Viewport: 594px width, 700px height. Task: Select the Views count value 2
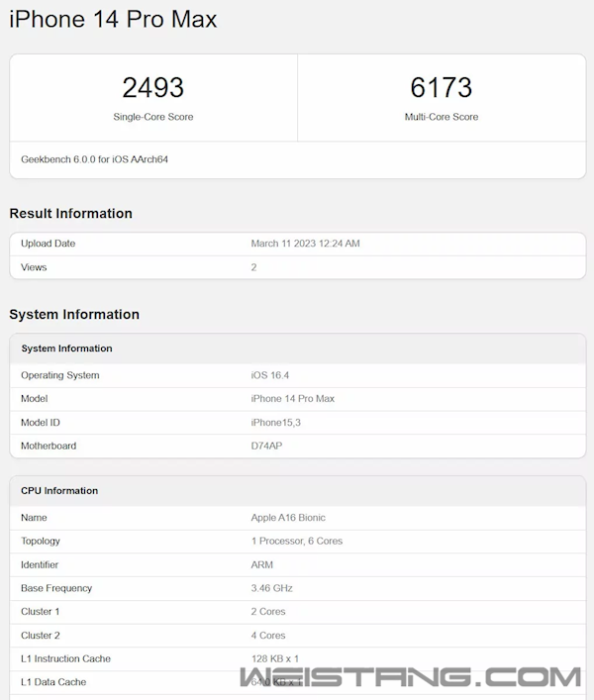pos(253,267)
